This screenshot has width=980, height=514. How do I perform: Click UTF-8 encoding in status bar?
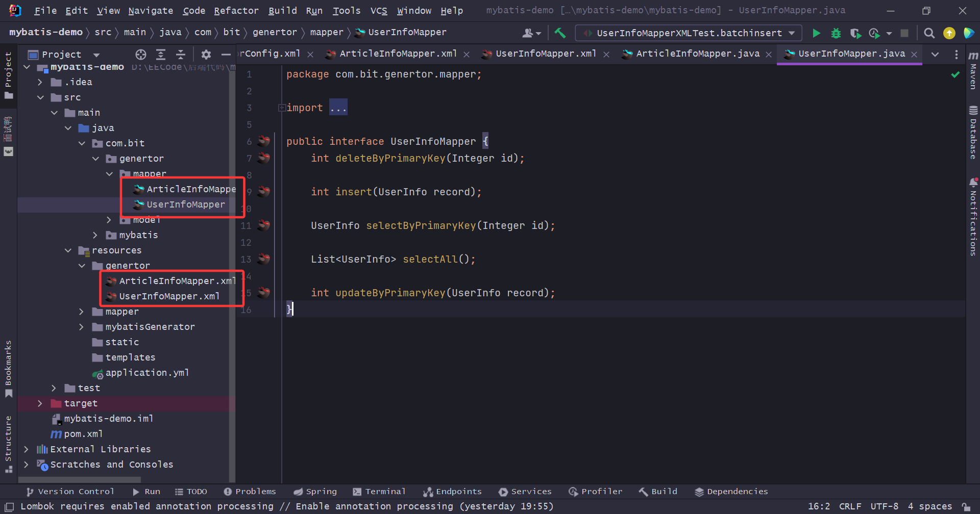[884, 506]
